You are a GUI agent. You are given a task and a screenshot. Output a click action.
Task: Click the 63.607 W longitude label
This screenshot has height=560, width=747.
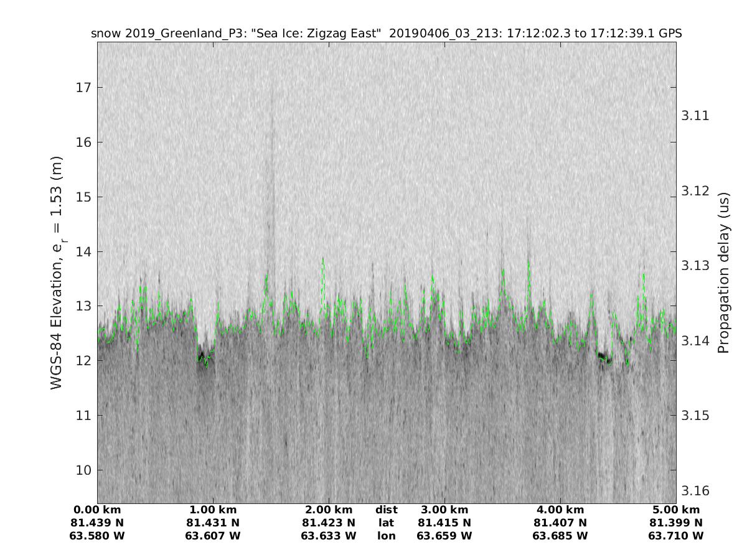[x=213, y=536]
